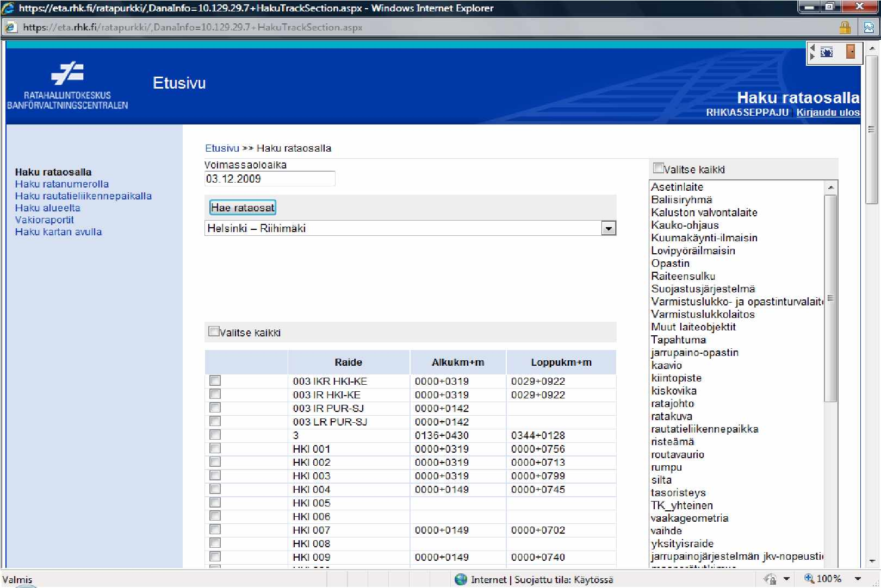
Task: Check the row 003 LR PUR-SJ
Action: click(215, 421)
